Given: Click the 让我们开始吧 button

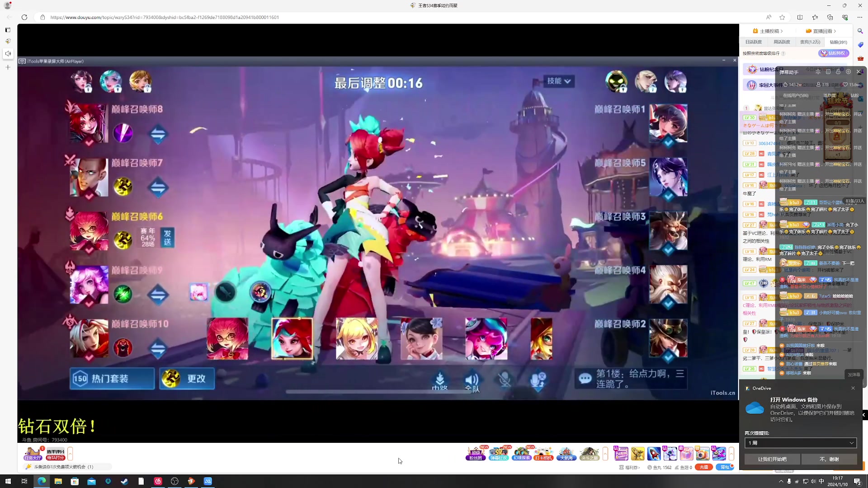Looking at the screenshot, I should (772, 459).
